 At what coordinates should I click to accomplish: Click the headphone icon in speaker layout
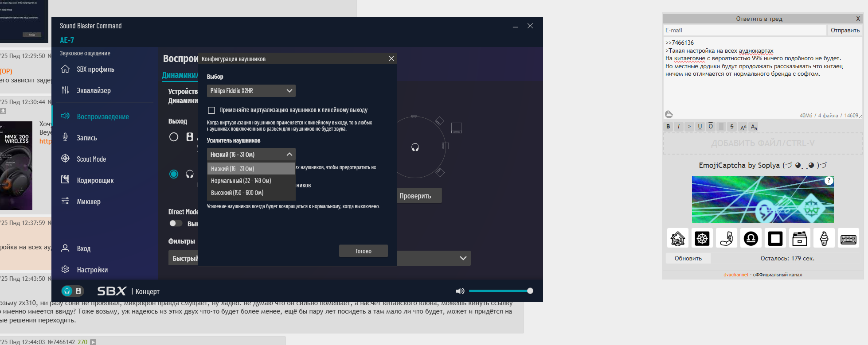tap(415, 147)
